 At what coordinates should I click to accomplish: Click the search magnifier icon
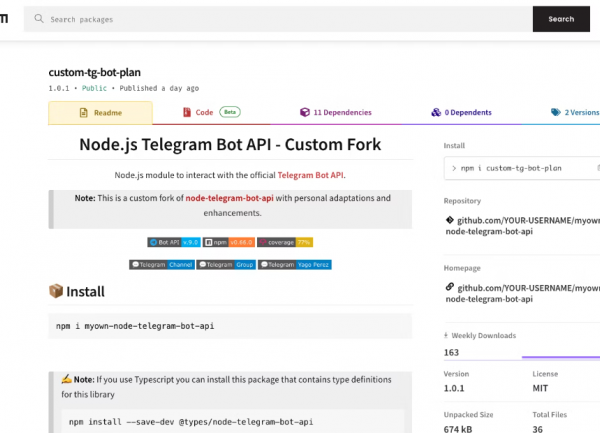click(39, 18)
